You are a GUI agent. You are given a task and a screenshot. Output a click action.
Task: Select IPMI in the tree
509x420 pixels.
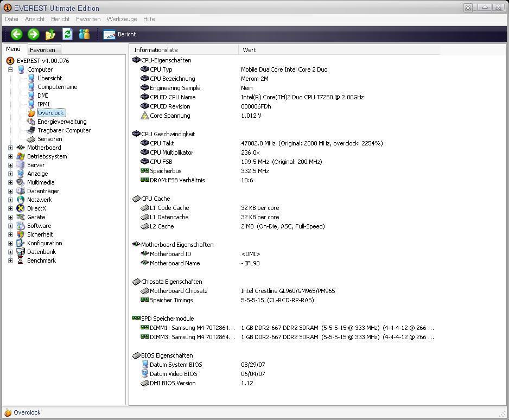(43, 104)
